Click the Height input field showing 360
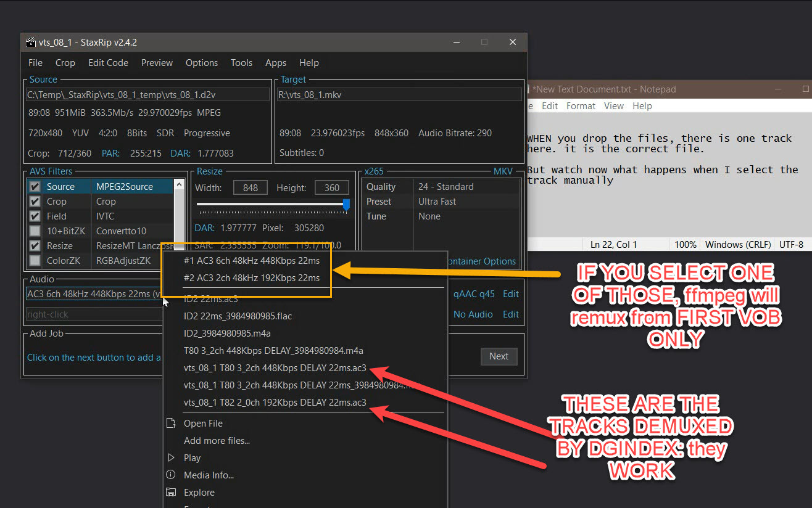The image size is (812, 508). coord(331,187)
